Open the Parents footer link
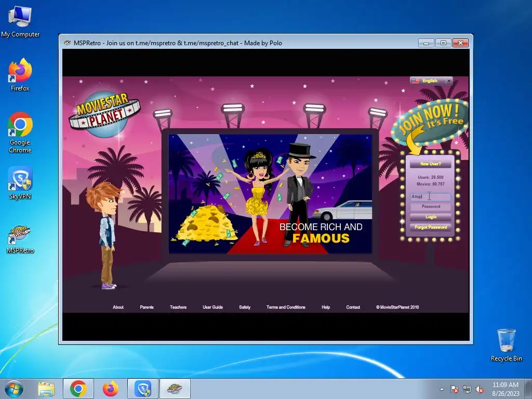 tap(147, 308)
